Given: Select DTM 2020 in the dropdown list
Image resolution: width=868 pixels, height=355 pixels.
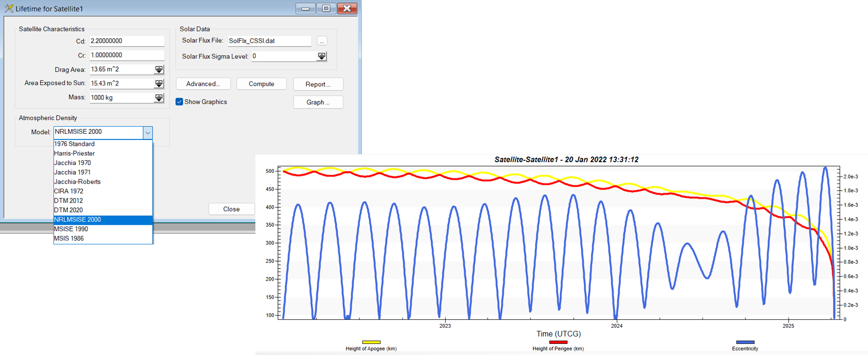Looking at the screenshot, I should click(x=68, y=210).
